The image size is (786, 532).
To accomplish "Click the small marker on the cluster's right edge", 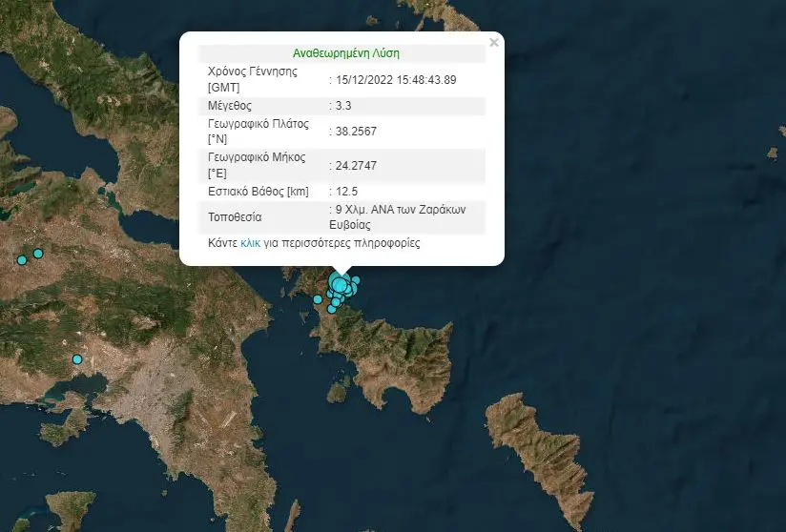I will (356, 280).
